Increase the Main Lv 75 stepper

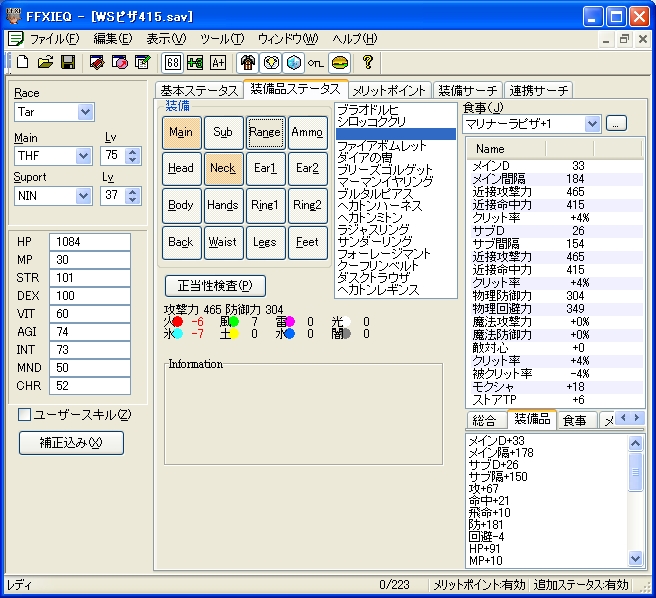click(x=133, y=151)
